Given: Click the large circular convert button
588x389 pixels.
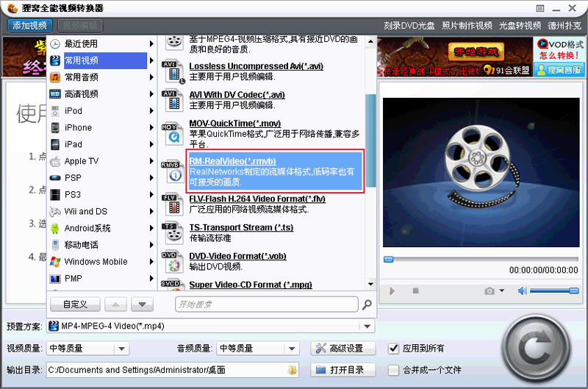Looking at the screenshot, I should (537, 349).
